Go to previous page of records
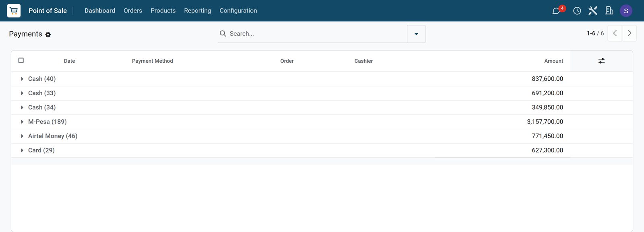This screenshot has width=644, height=232. coord(615,33)
